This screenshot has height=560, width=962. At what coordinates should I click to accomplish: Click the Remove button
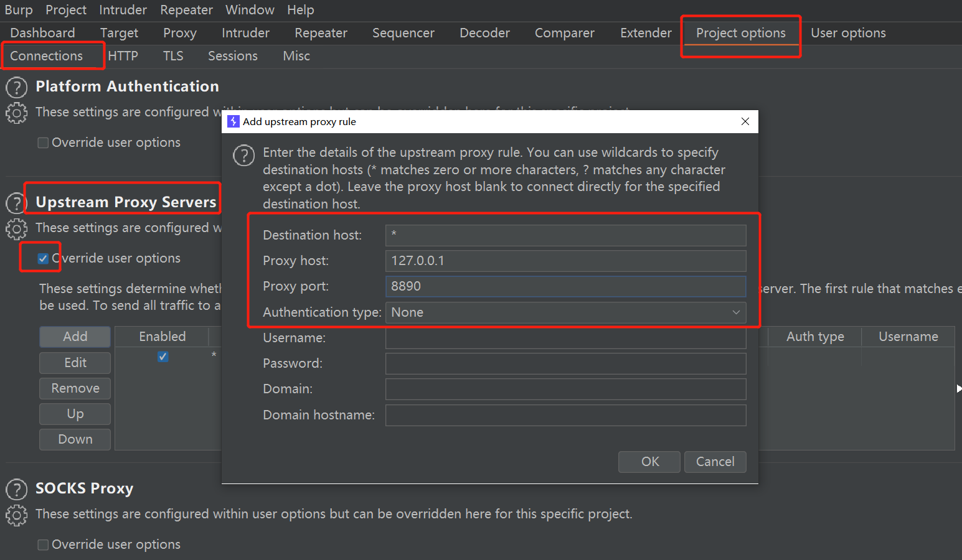(75, 388)
